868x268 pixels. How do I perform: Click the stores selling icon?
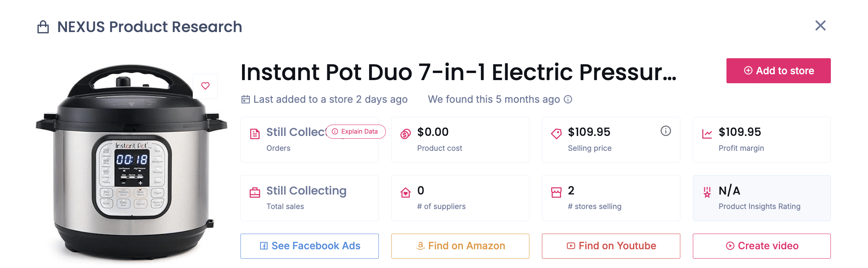556,191
